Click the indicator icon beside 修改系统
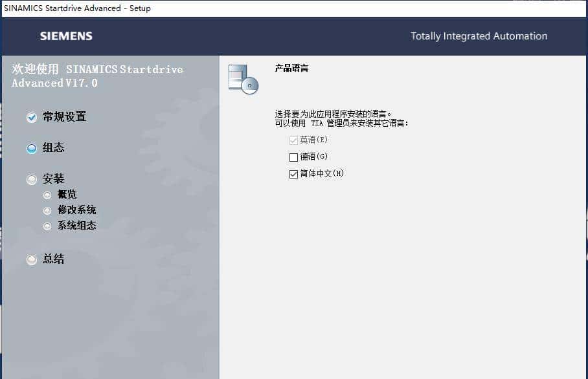Screen dimensions: 588x379 pyautogui.click(x=47, y=210)
